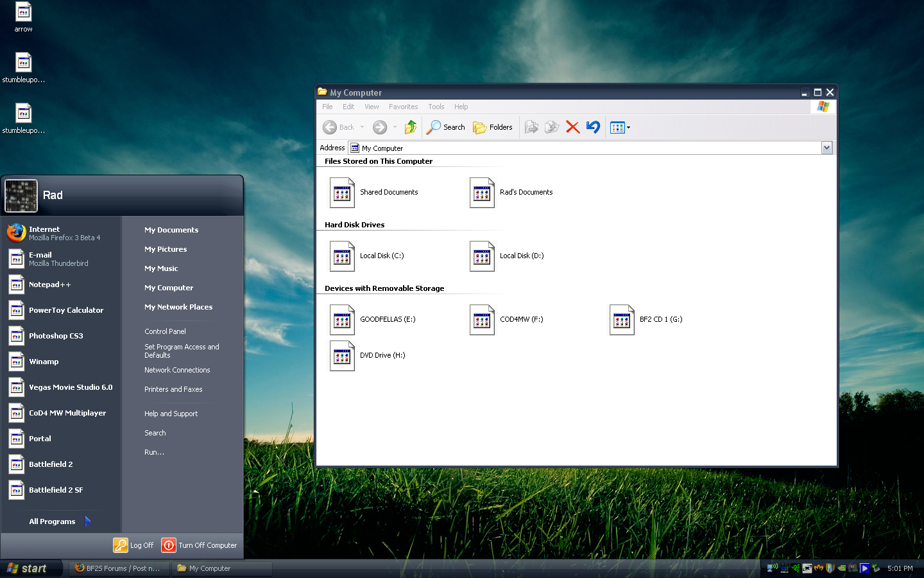Viewport: 924px width, 578px height.
Task: Launch Winamp from Start menu
Action: [62, 362]
